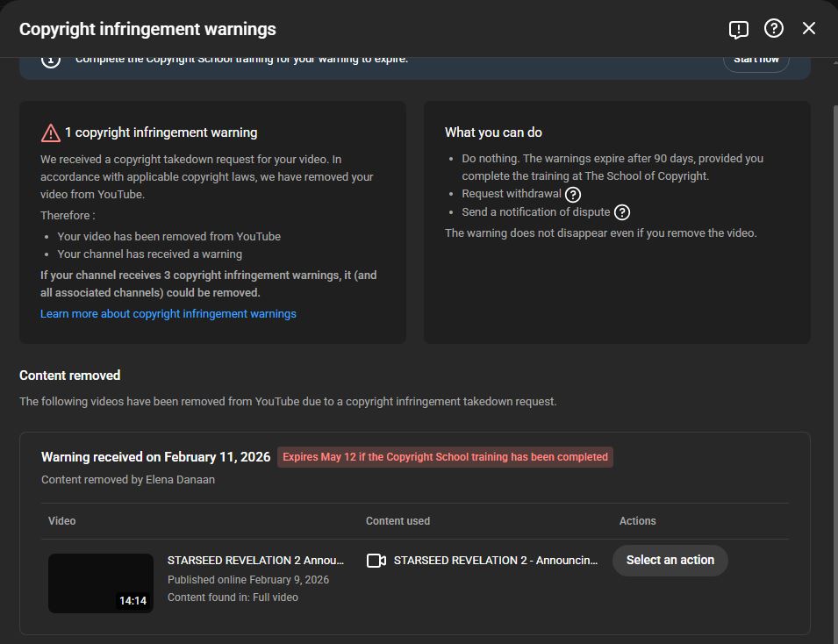The height and width of the screenshot is (644, 838).
Task: Click the Actions column header
Action: coord(637,520)
